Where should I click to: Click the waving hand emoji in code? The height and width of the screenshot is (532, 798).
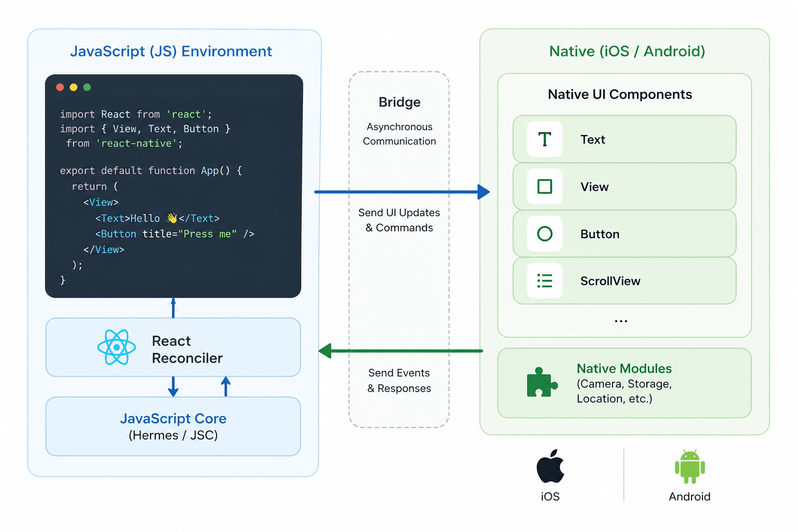[172, 218]
